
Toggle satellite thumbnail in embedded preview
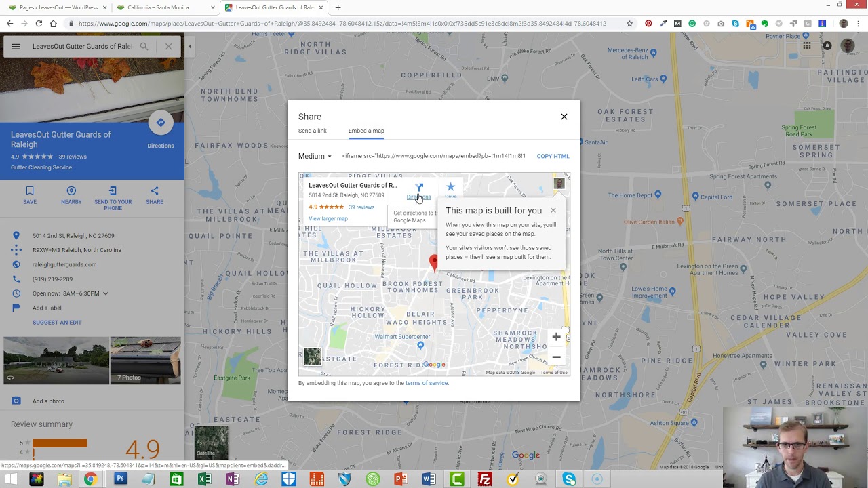point(313,356)
